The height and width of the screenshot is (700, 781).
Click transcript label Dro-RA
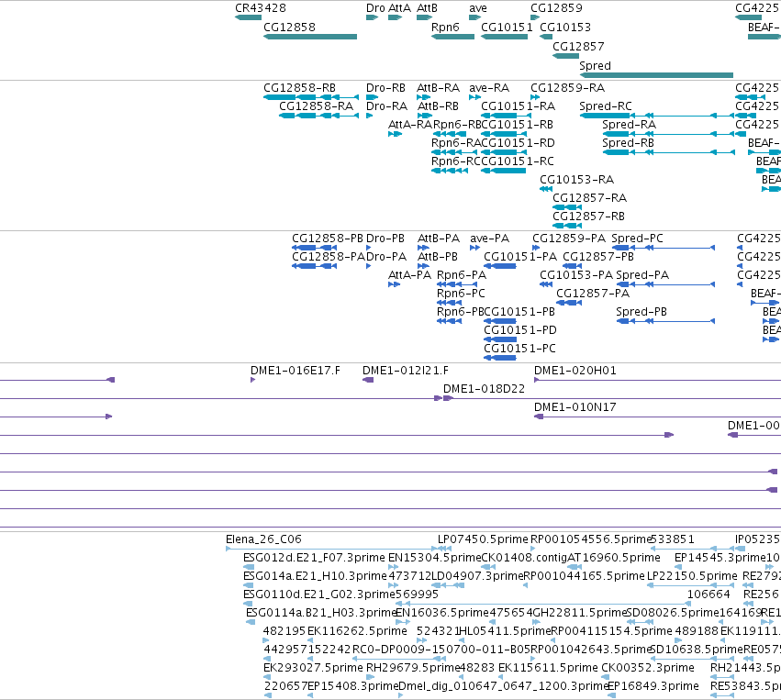(386, 106)
